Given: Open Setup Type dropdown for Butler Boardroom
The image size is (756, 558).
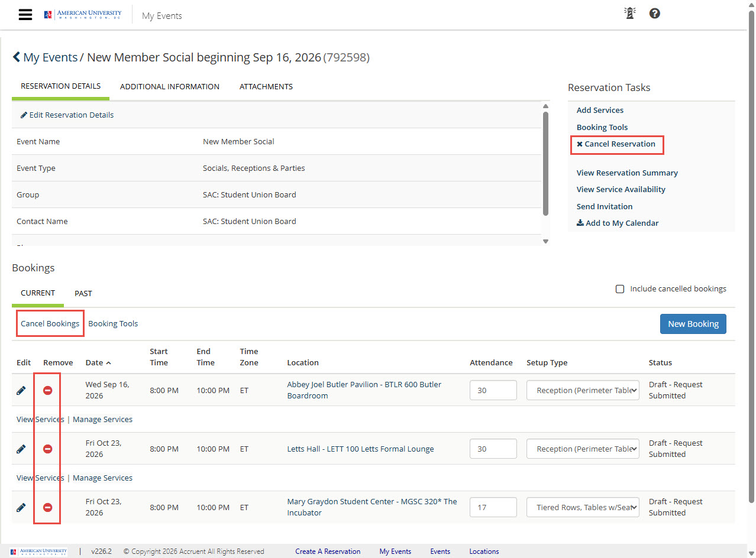Looking at the screenshot, I should coord(583,390).
